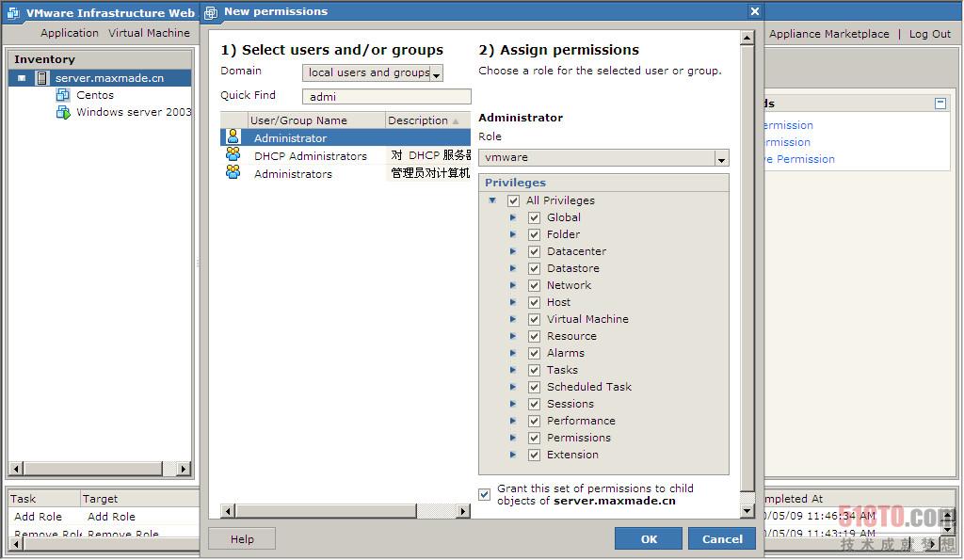The image size is (964, 560).
Task: Click the dialog vertical scrollbar up arrow
Action: pos(747,38)
